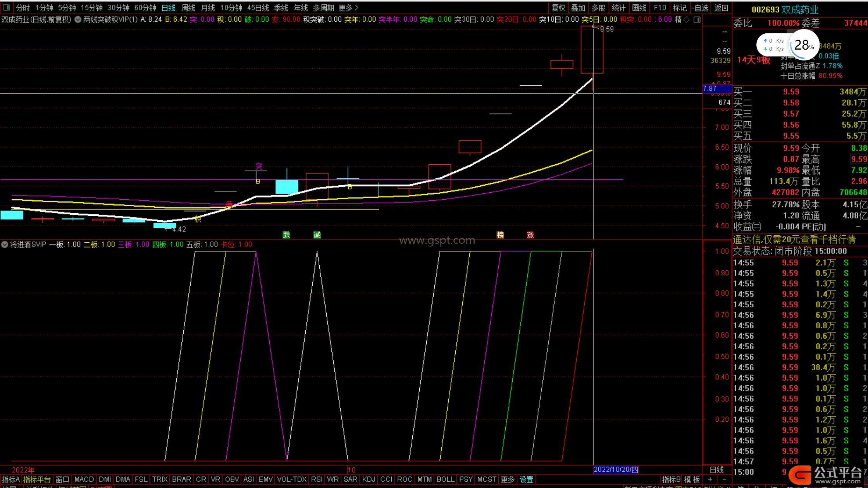Open the 画线 drawing tool
868x488 pixels.
(x=639, y=8)
